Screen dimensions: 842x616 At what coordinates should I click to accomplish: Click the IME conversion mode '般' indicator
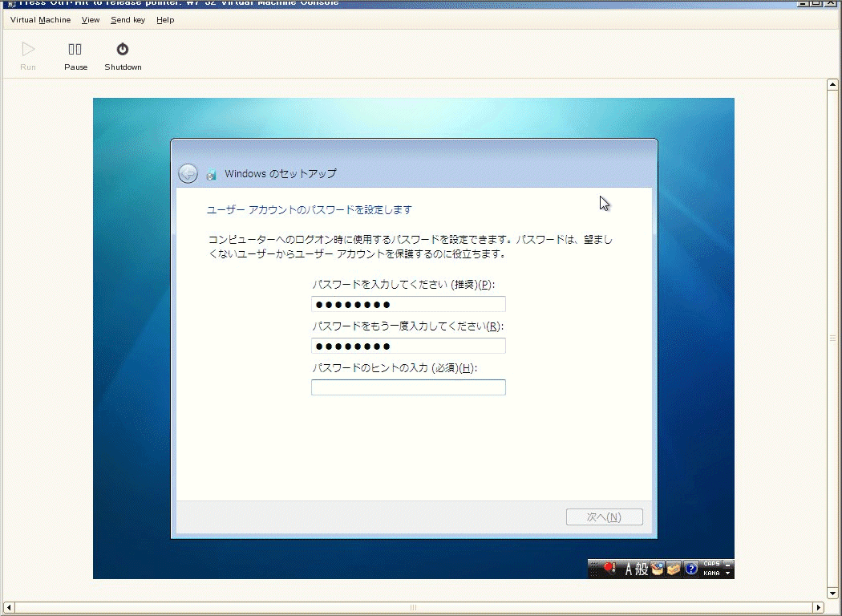[642, 569]
